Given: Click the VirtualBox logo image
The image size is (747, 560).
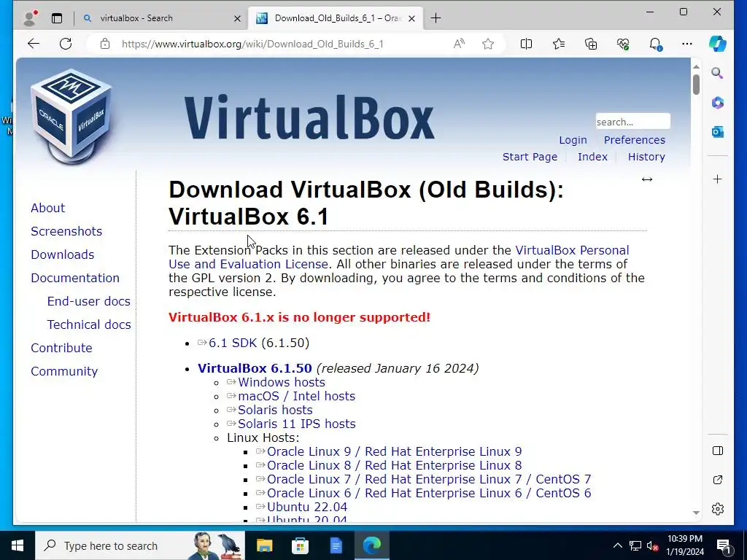Looking at the screenshot, I should coord(71,117).
